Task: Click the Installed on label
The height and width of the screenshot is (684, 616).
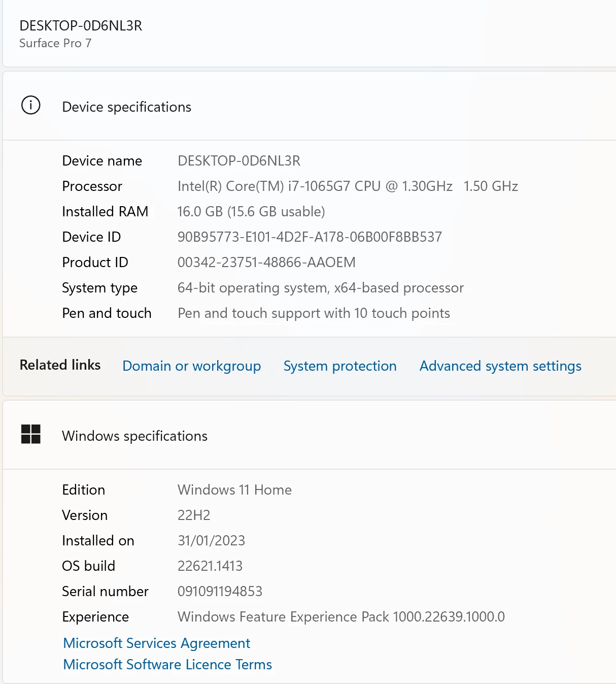Action: 98,540
